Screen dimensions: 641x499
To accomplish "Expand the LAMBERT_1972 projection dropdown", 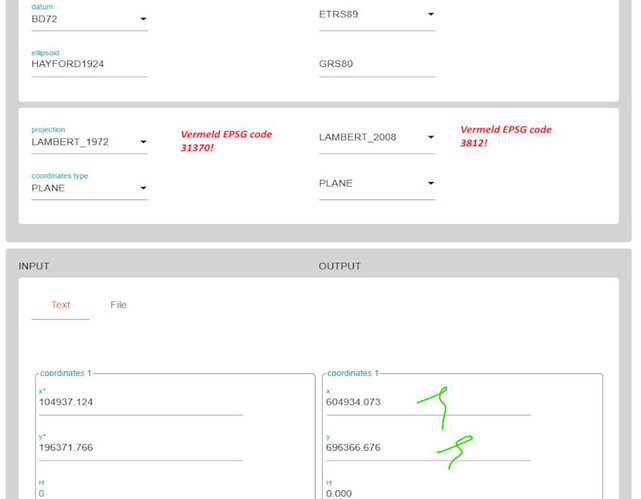I will click(x=89, y=142).
